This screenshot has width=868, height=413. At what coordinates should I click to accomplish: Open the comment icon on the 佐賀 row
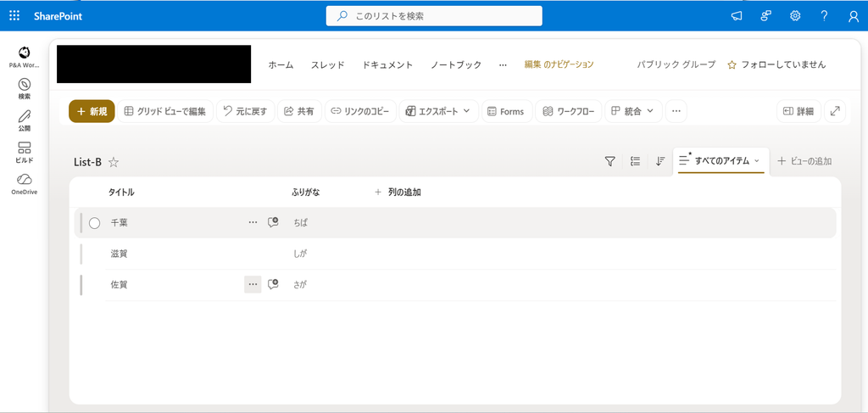point(273,285)
